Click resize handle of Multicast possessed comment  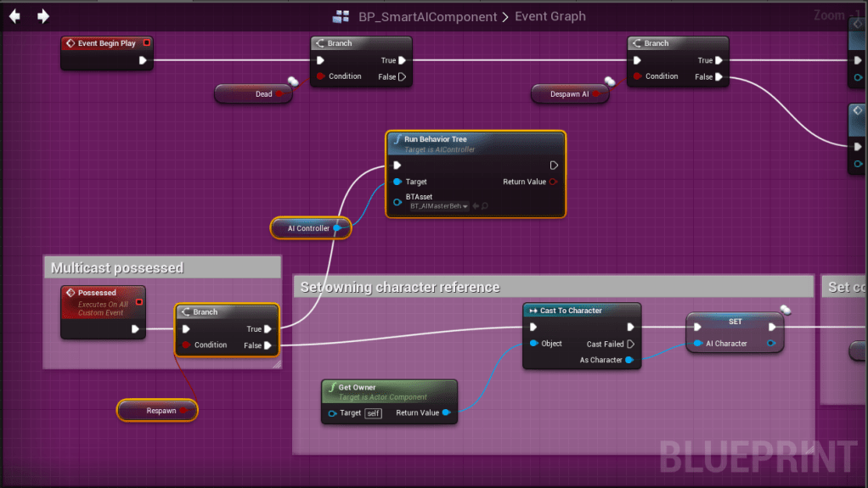(277, 363)
